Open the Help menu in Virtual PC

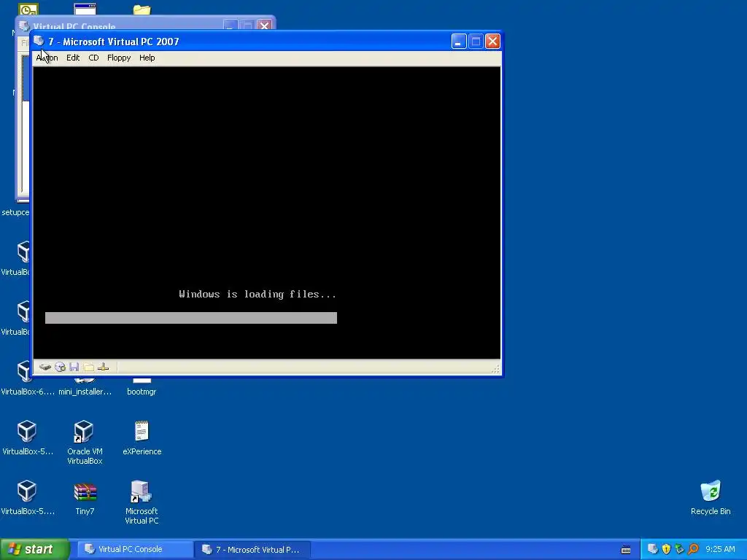pyautogui.click(x=147, y=58)
